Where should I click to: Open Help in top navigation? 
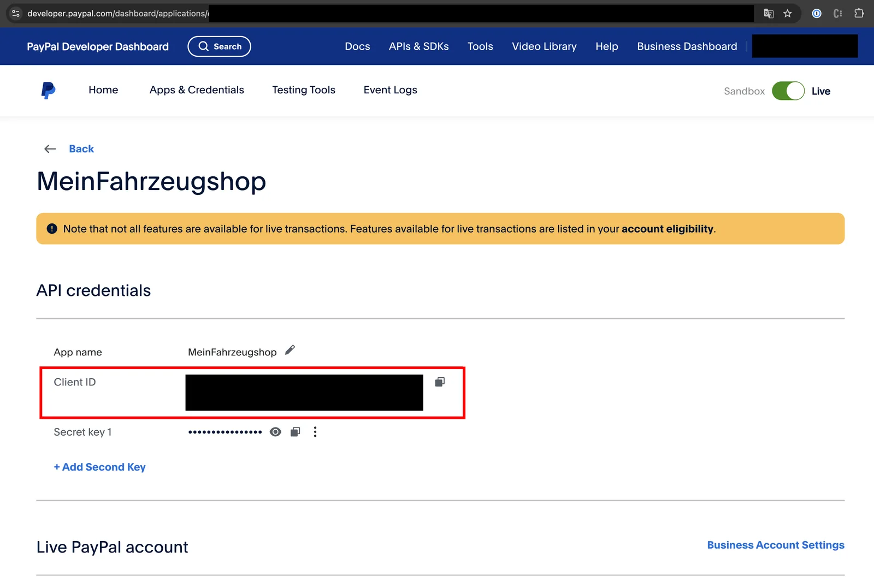(607, 46)
